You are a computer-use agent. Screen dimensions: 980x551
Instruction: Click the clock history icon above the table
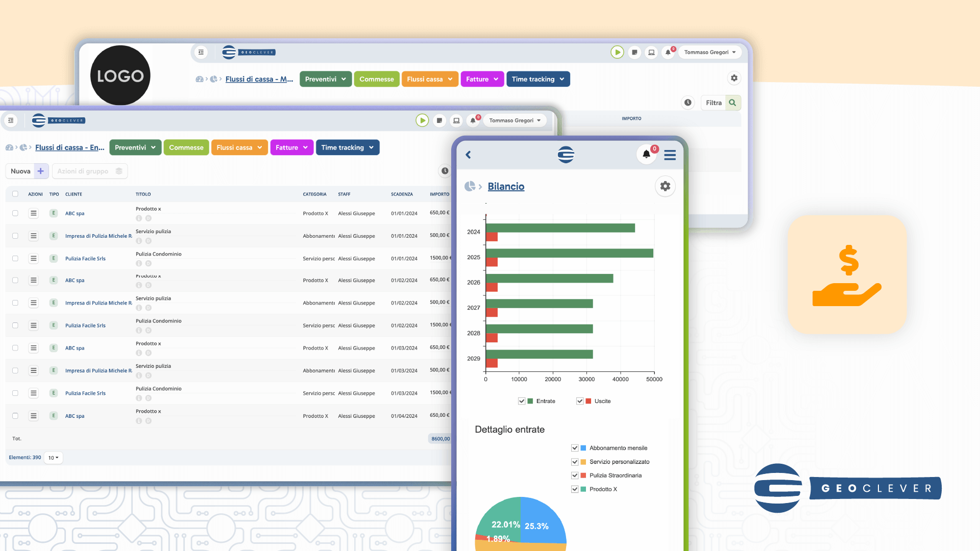coord(445,171)
